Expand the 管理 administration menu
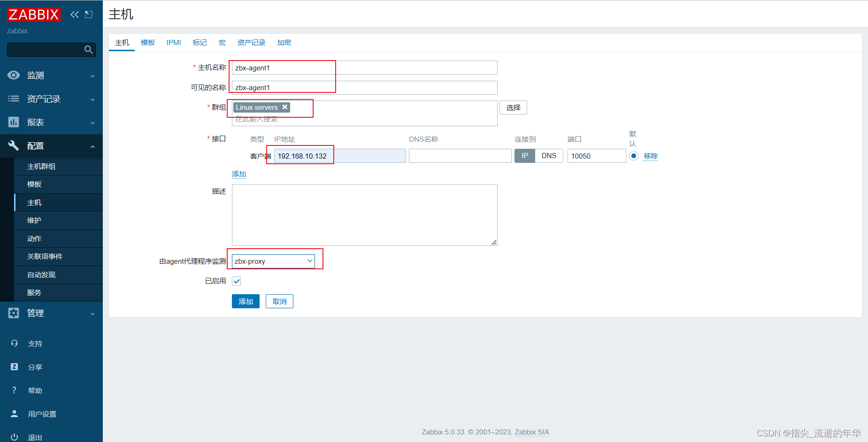The width and height of the screenshot is (868, 442). click(51, 313)
